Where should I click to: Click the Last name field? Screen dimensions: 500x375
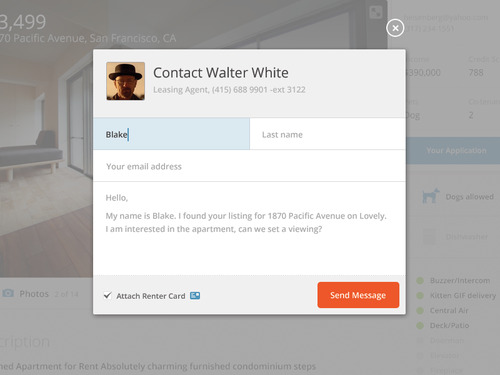click(x=327, y=134)
